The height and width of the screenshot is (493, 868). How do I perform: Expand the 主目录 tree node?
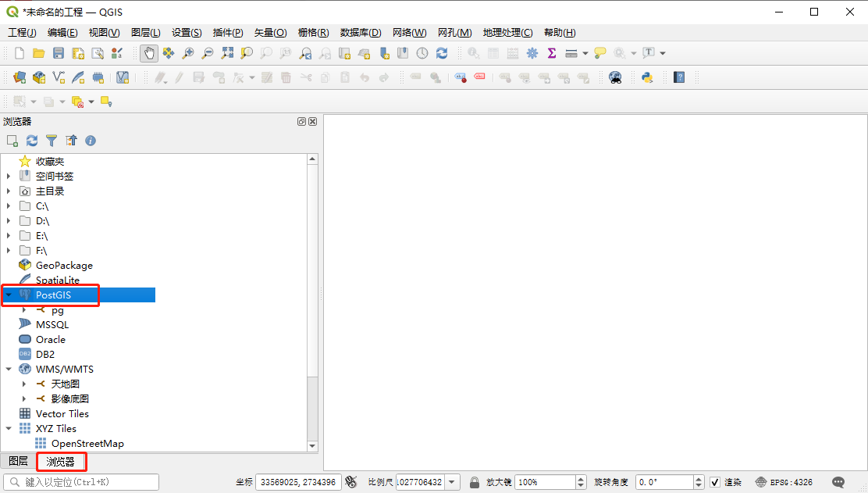[9, 191]
